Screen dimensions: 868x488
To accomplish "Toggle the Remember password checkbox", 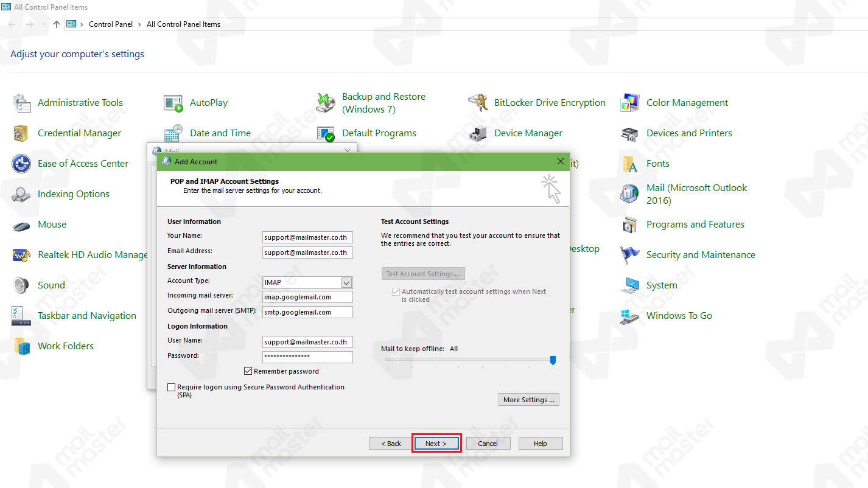I will click(x=248, y=371).
